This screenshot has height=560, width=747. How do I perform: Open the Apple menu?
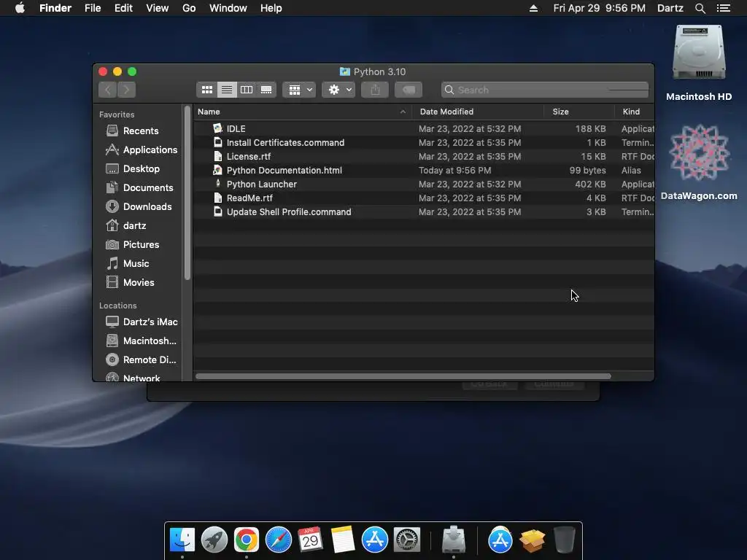point(20,8)
